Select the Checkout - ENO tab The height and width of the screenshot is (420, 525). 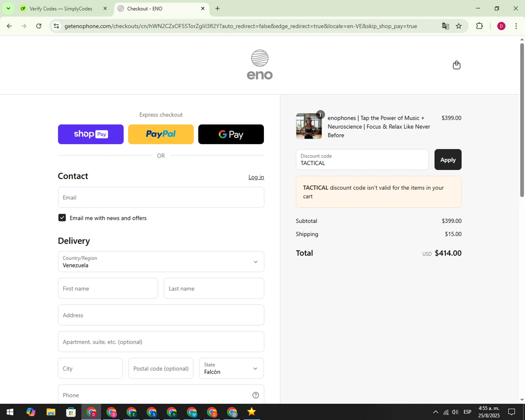[x=161, y=8]
